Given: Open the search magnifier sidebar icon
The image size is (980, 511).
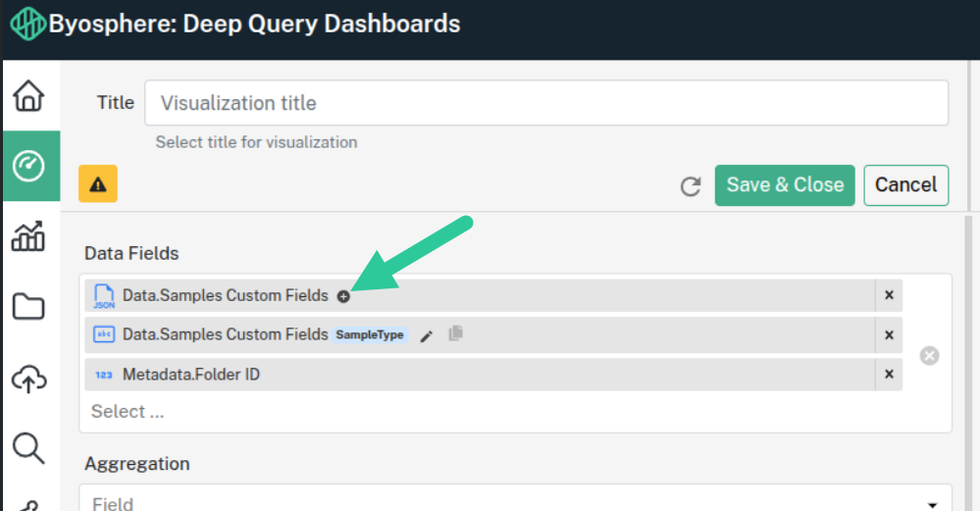Looking at the screenshot, I should tap(28, 448).
